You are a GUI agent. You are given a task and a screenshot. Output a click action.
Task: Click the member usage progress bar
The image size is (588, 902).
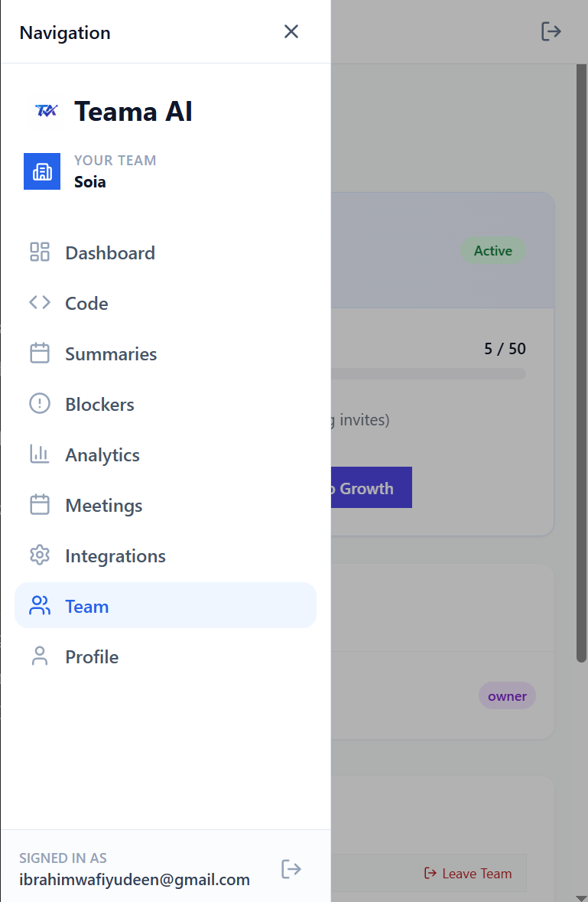point(428,374)
